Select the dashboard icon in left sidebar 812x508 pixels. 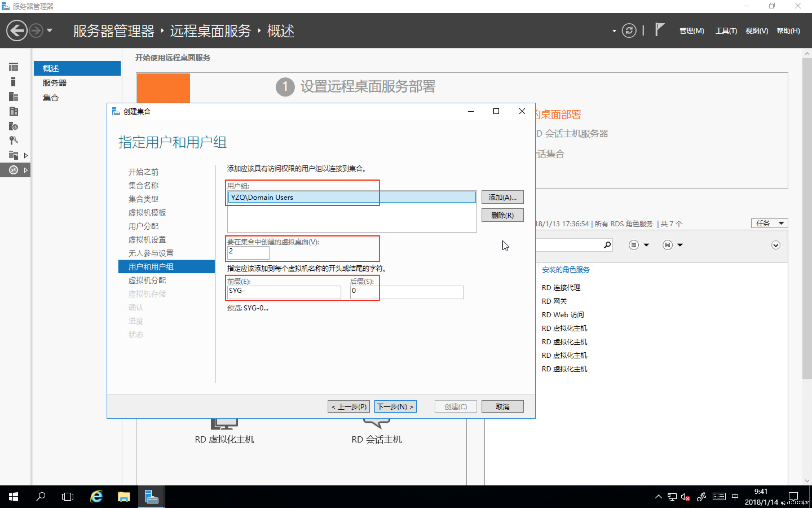[14, 67]
